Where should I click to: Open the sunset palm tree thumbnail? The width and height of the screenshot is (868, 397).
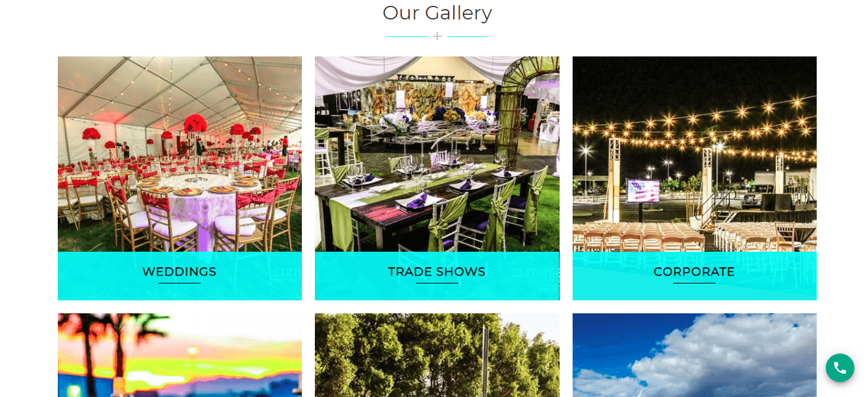[x=180, y=355]
